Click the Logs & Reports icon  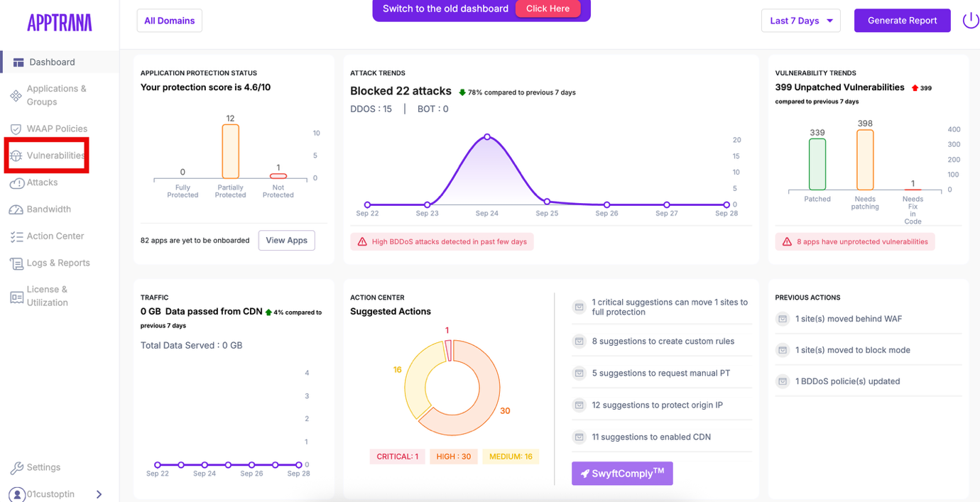click(16, 263)
